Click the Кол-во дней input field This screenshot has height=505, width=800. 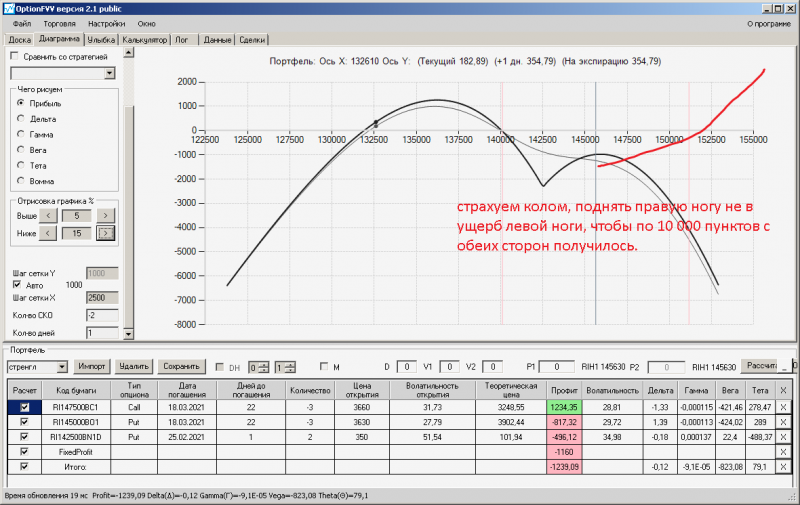tap(102, 333)
